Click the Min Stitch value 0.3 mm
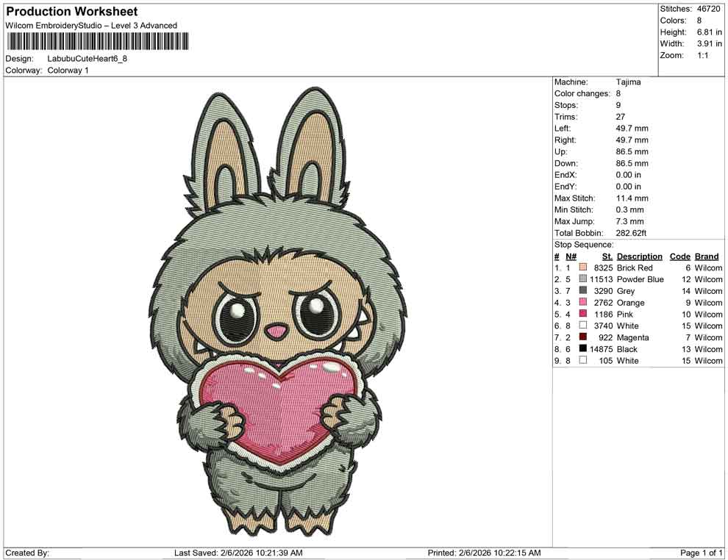Viewport: 728px width, 560px height. point(629,209)
